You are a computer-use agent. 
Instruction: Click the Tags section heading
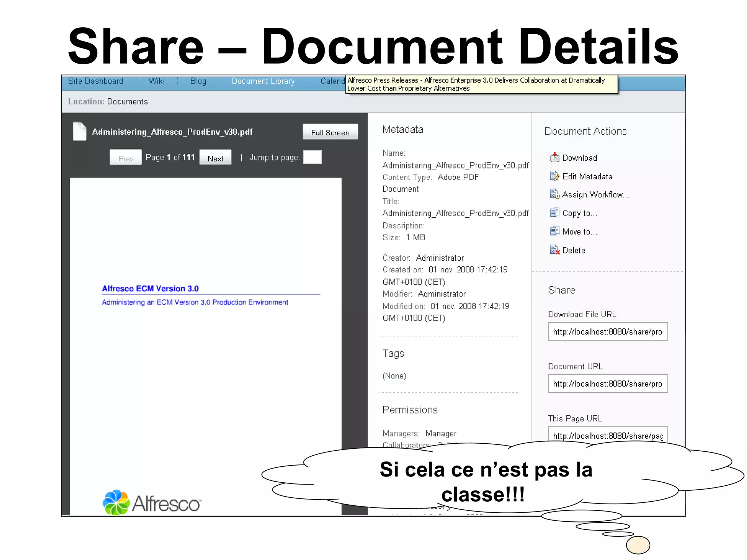pyautogui.click(x=393, y=353)
